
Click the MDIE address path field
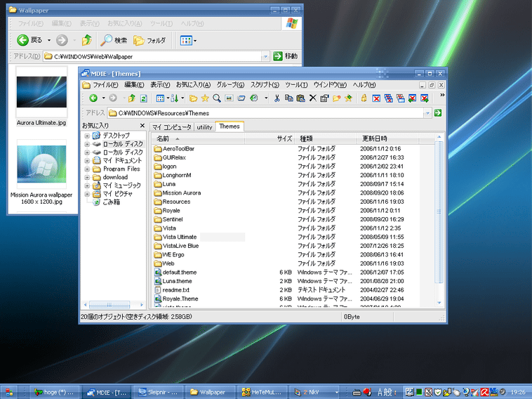(265, 113)
